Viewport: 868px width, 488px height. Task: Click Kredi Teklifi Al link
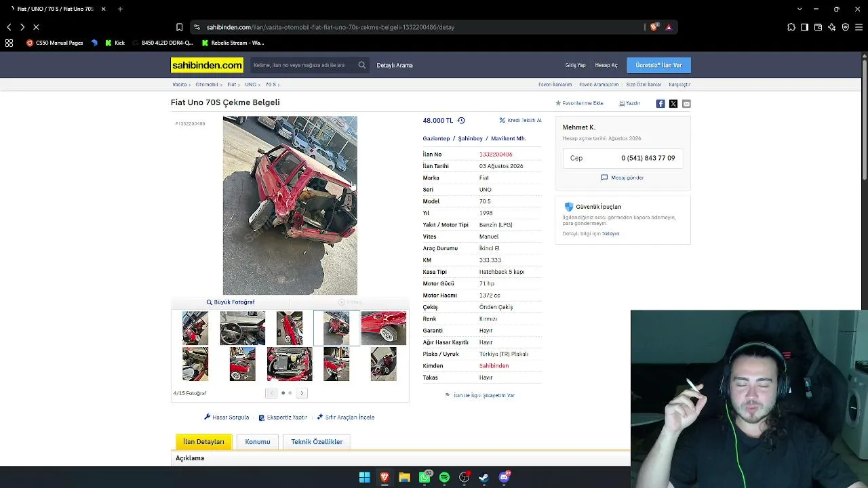pyautogui.click(x=520, y=121)
